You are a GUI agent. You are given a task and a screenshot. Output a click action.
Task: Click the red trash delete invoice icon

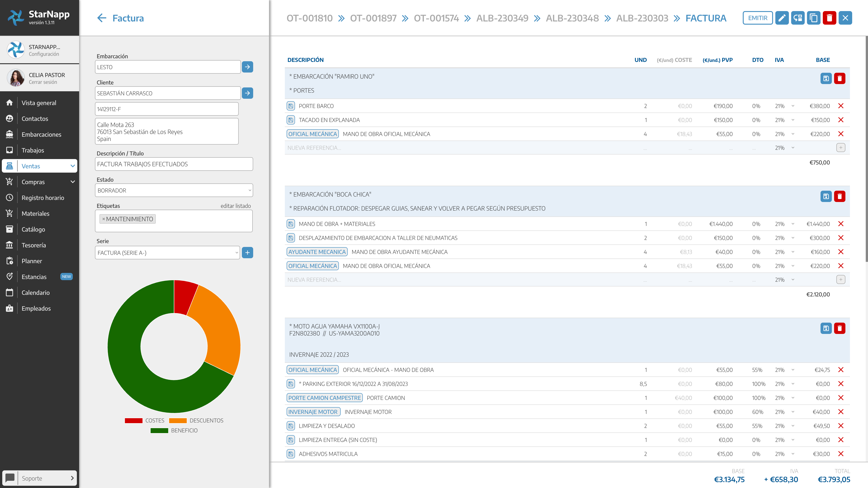[829, 18]
